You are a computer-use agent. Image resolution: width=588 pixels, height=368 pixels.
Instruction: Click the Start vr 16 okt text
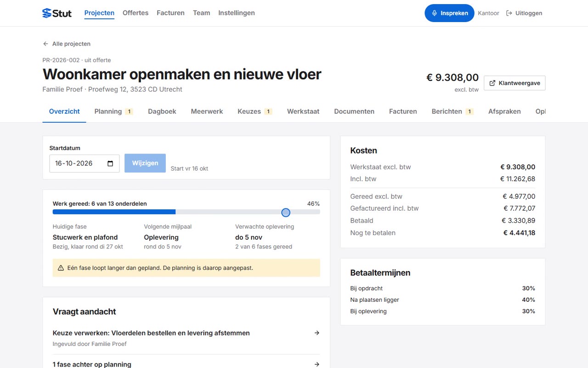[x=189, y=168]
